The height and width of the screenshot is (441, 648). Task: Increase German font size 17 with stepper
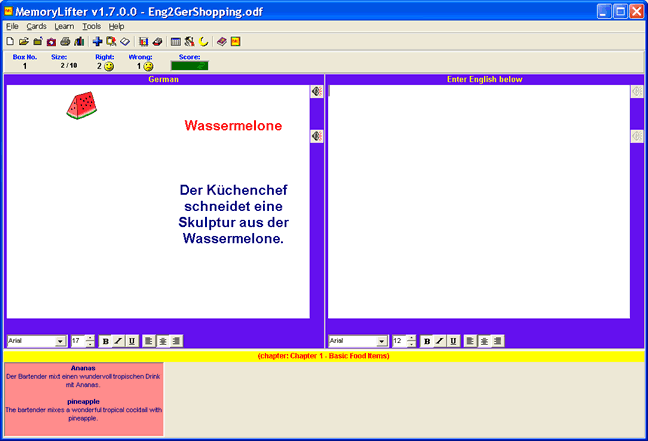click(x=90, y=338)
